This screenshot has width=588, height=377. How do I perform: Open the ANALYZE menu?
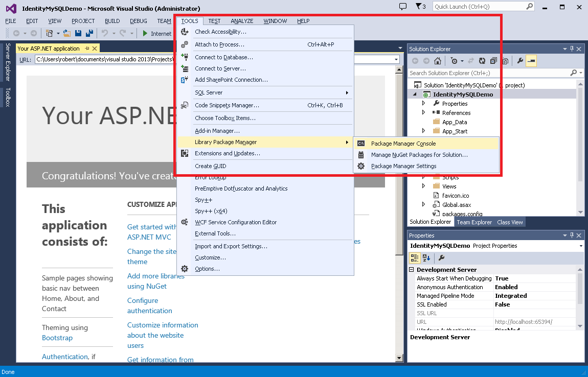pos(242,21)
